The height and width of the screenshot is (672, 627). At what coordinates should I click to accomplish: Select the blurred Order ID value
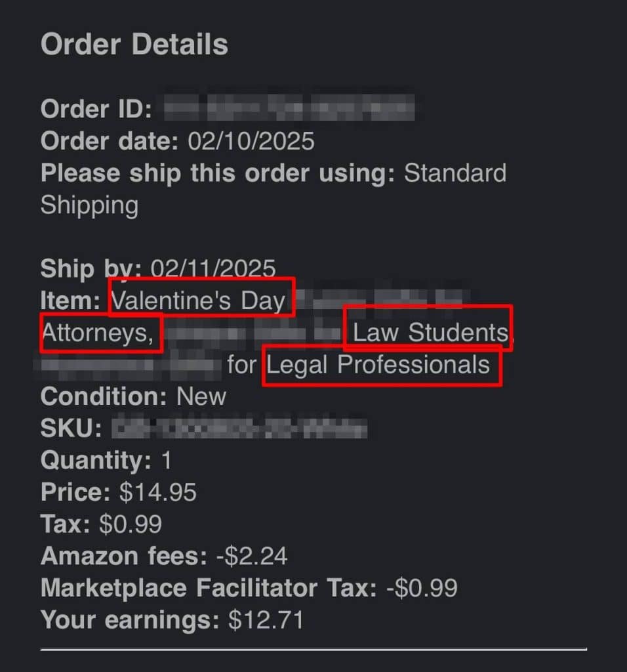289,108
